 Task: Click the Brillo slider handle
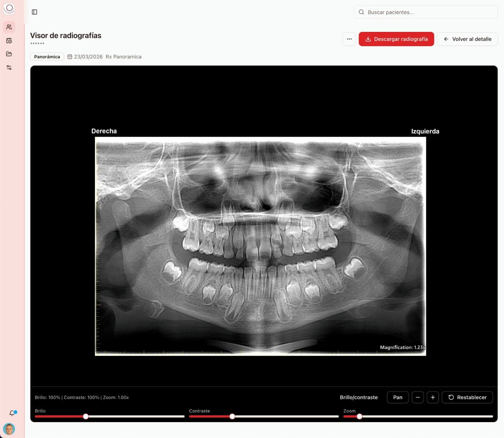[x=86, y=417]
